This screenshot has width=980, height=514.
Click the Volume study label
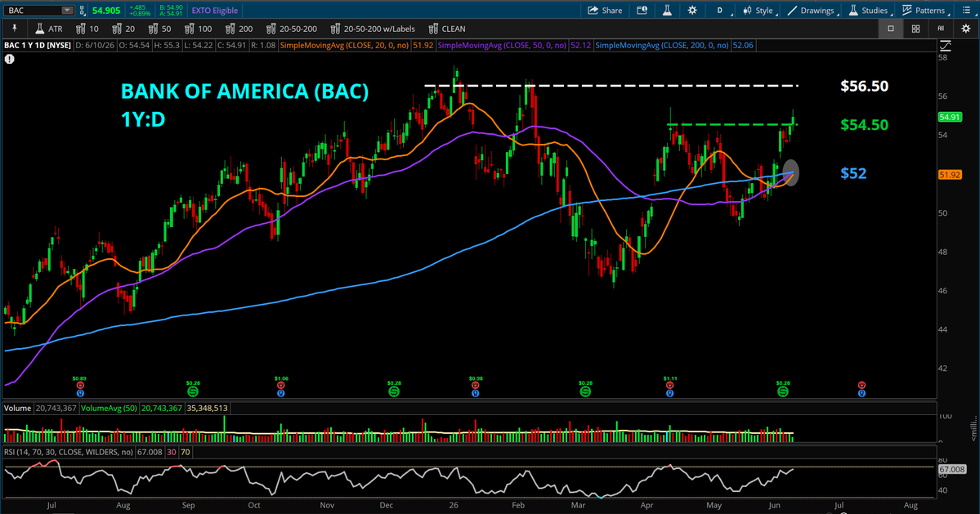click(x=17, y=408)
